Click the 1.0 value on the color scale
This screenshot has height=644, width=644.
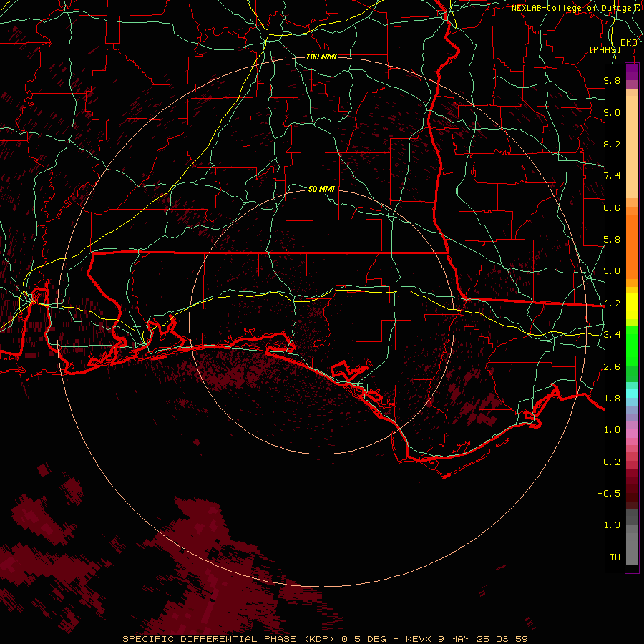point(612,430)
